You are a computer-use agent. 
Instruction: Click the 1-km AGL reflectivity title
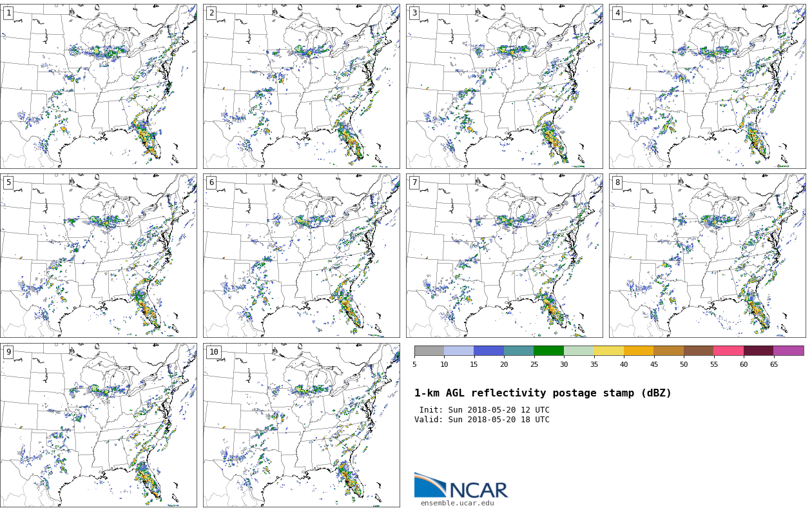(x=543, y=393)
